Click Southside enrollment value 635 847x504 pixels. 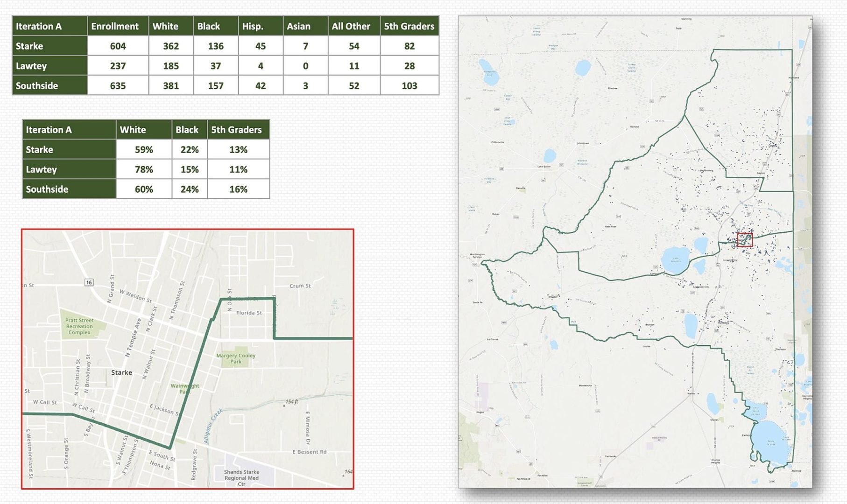(118, 86)
